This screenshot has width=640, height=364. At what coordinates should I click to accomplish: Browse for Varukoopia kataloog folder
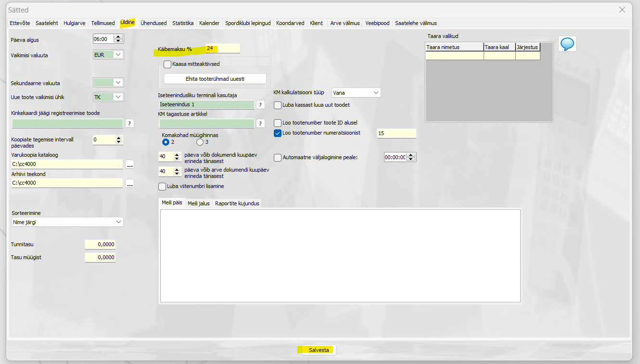click(x=129, y=164)
